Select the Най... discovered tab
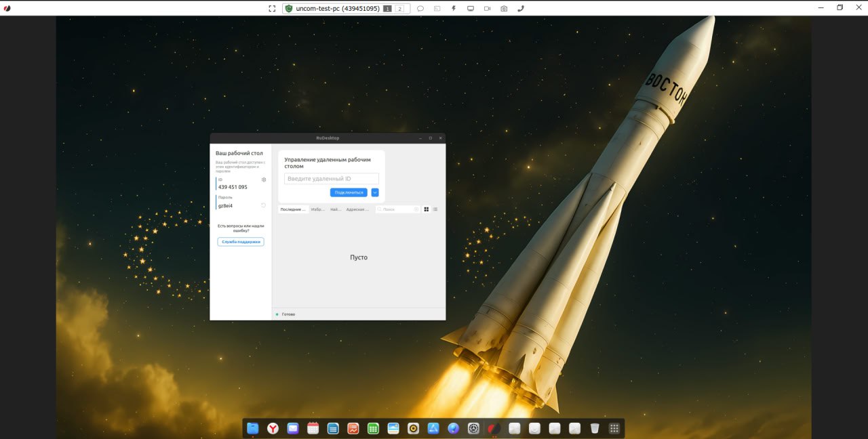This screenshot has width=868, height=439. [336, 209]
